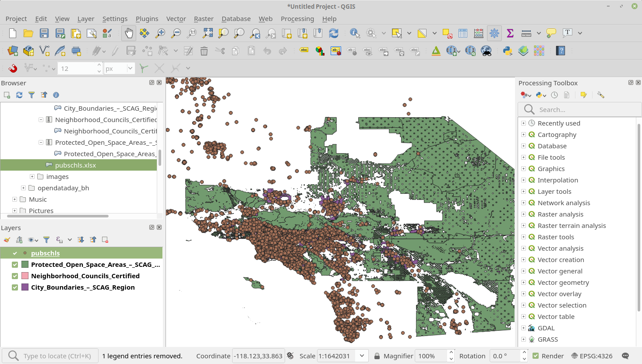642x364 pixels.
Task: Hide the Neighborhood_Councils_Certified layer
Action: (15, 276)
